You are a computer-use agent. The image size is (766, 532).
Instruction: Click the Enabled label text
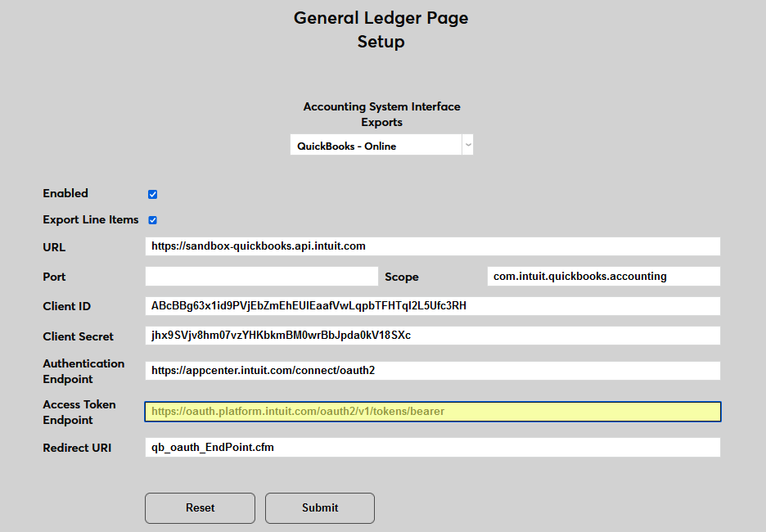tap(65, 193)
